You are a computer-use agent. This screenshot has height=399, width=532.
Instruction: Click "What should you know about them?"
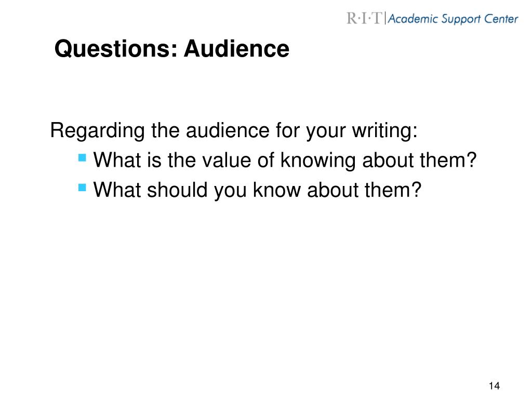pos(257,190)
